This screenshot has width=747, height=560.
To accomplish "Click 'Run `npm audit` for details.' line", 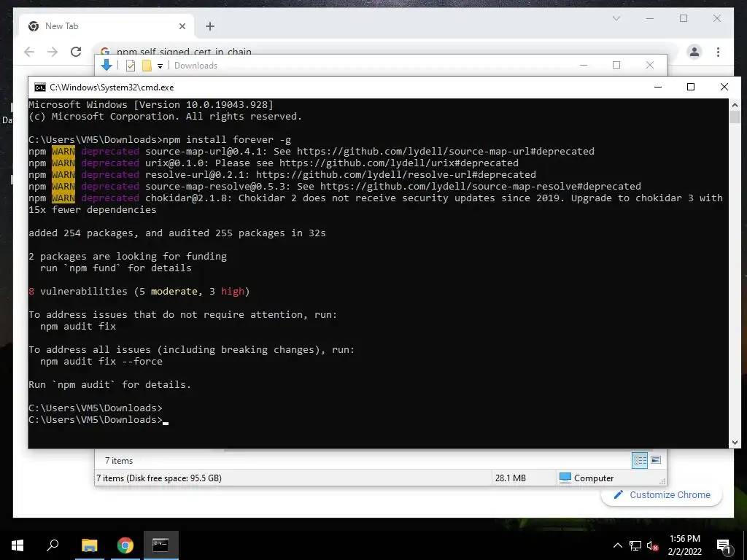I will pos(109,385).
